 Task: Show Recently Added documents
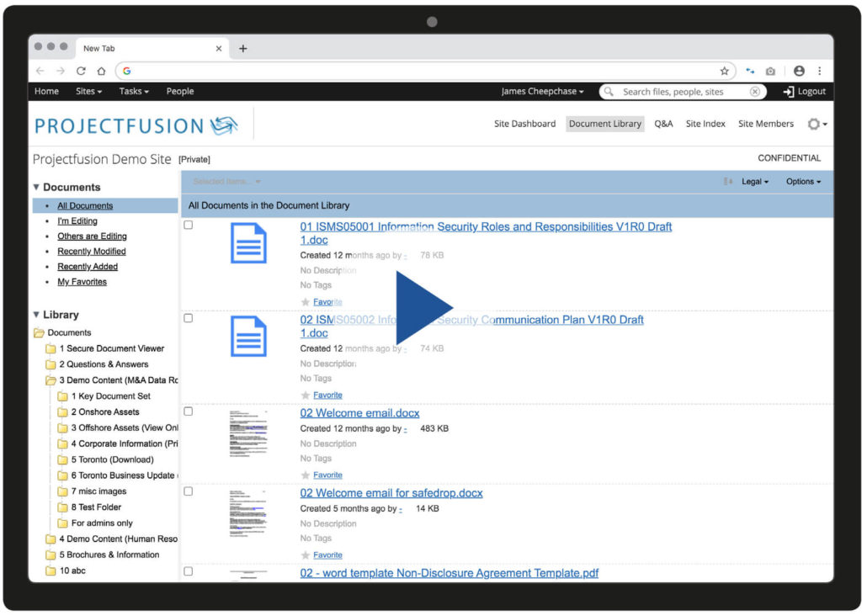[x=88, y=267]
